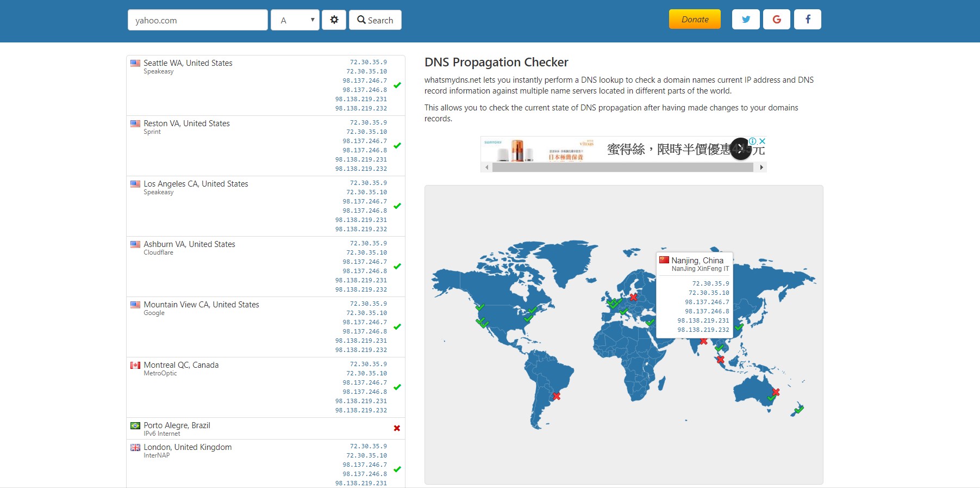Click the ad scrollbar right arrow

pyautogui.click(x=761, y=168)
